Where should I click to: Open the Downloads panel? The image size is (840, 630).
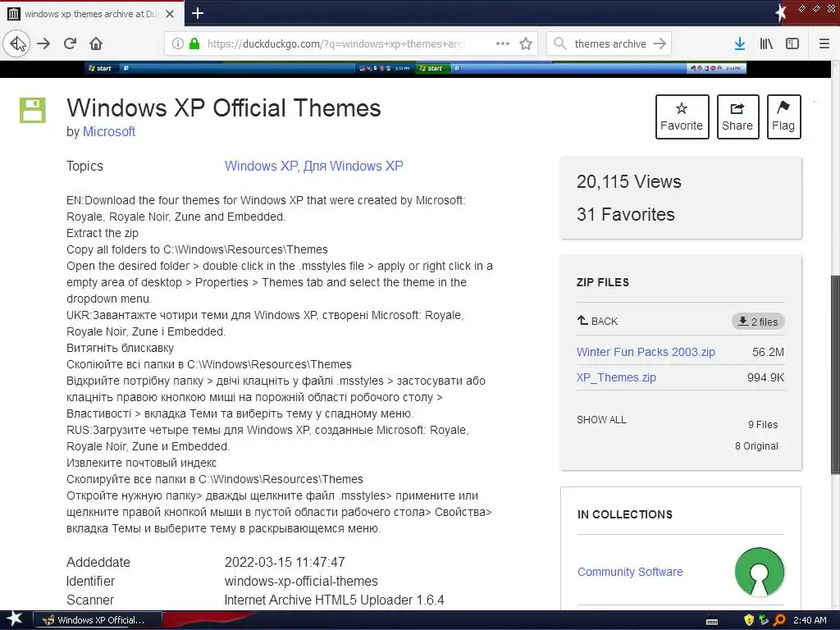tap(740, 44)
